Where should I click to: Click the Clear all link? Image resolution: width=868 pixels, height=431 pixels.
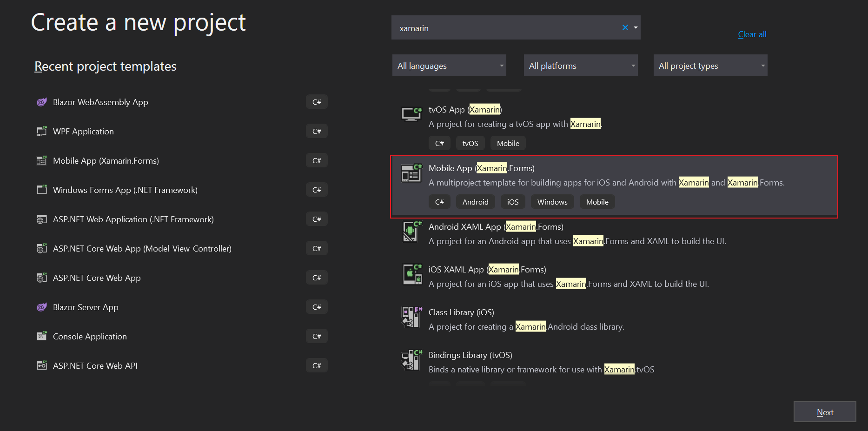752,34
